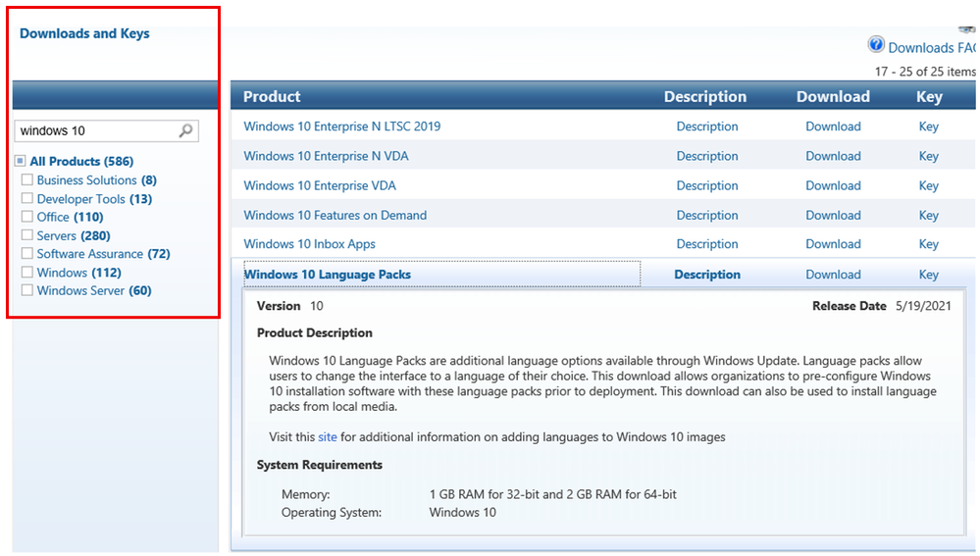Open Windows 10 Features on Demand
The width and height of the screenshot is (980, 556).
(335, 215)
